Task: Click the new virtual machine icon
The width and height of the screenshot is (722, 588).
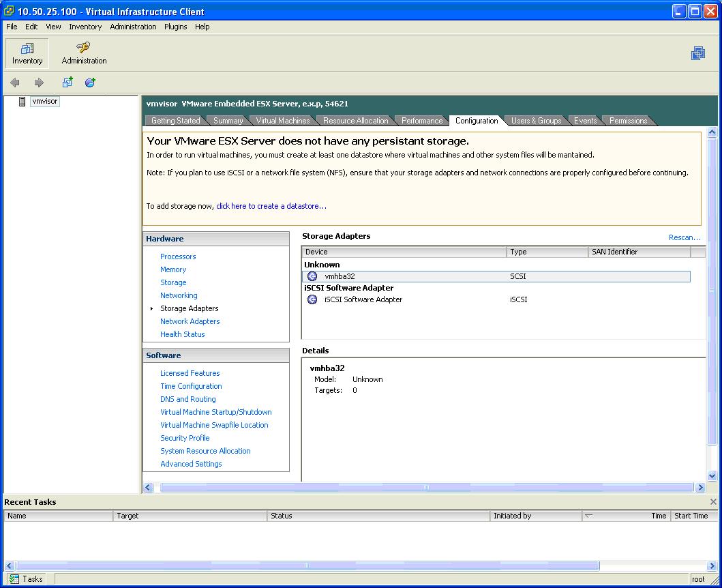Action: 67,83
